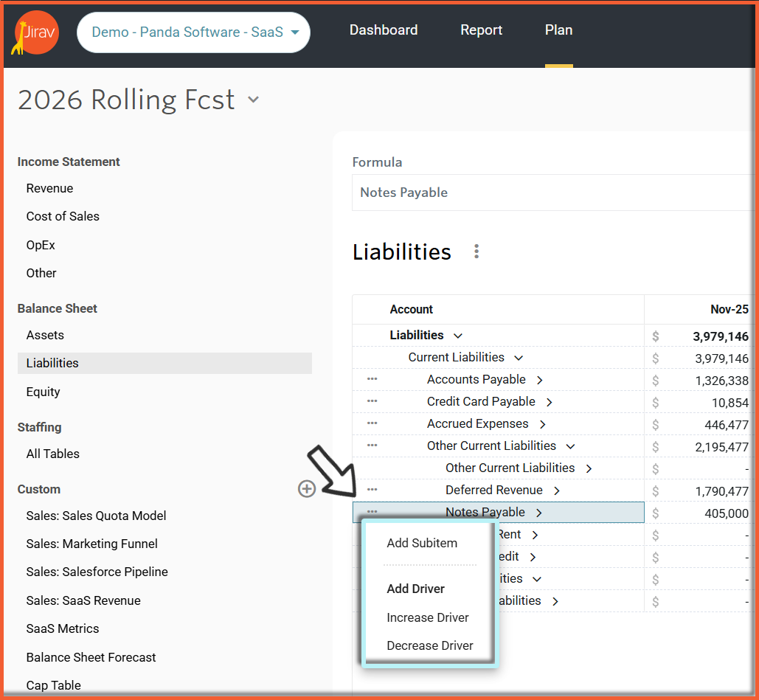Click the Formula field showing Notes Payable
This screenshot has height=700, width=759.
(x=546, y=193)
